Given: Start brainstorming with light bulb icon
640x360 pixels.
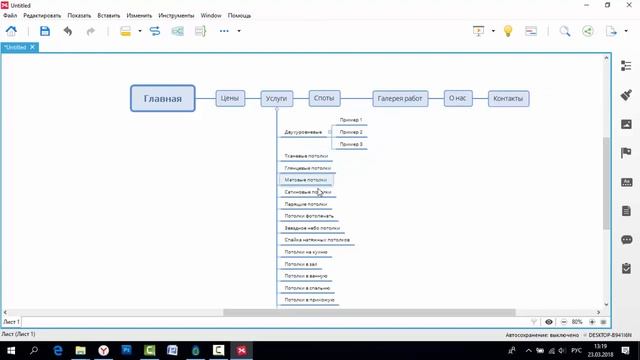Looking at the screenshot, I should click(x=508, y=31).
